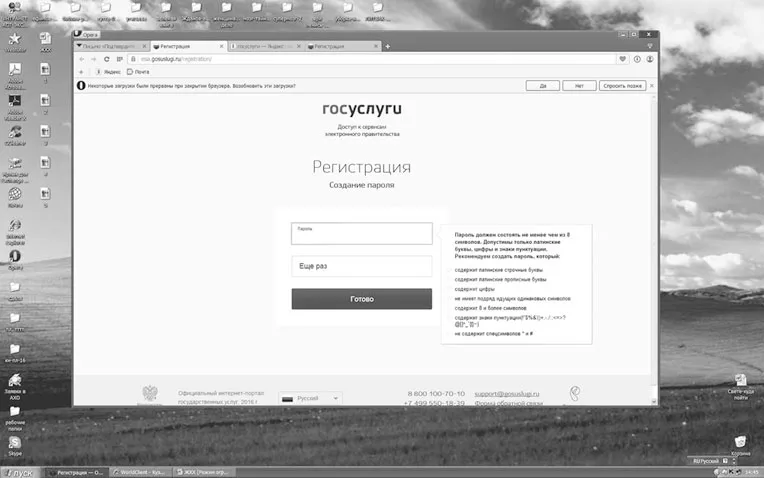The width and height of the screenshot is (764, 478).
Task: Click the user profile icon in toolbar
Action: [x=650, y=59]
